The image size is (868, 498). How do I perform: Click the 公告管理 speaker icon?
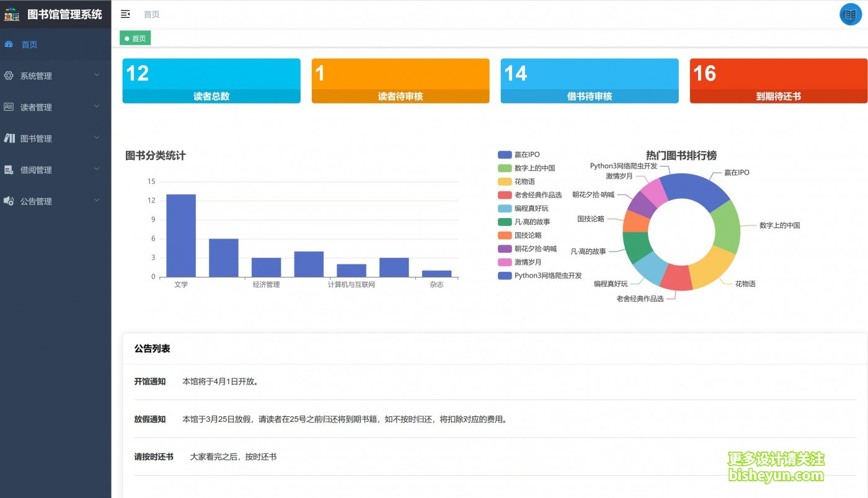pyautogui.click(x=8, y=200)
